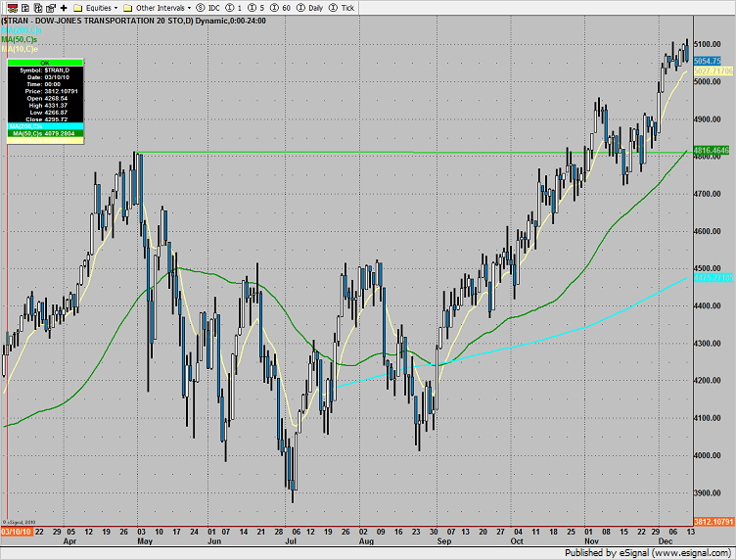Open the Equities dropdown menu
Image resolution: width=736 pixels, height=560 pixels.
[115, 8]
